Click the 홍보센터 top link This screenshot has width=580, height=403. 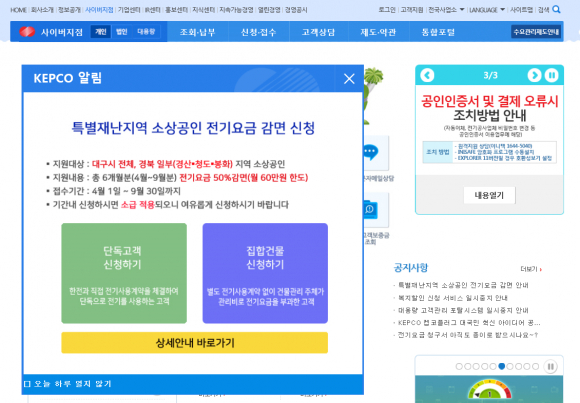pyautogui.click(x=176, y=10)
